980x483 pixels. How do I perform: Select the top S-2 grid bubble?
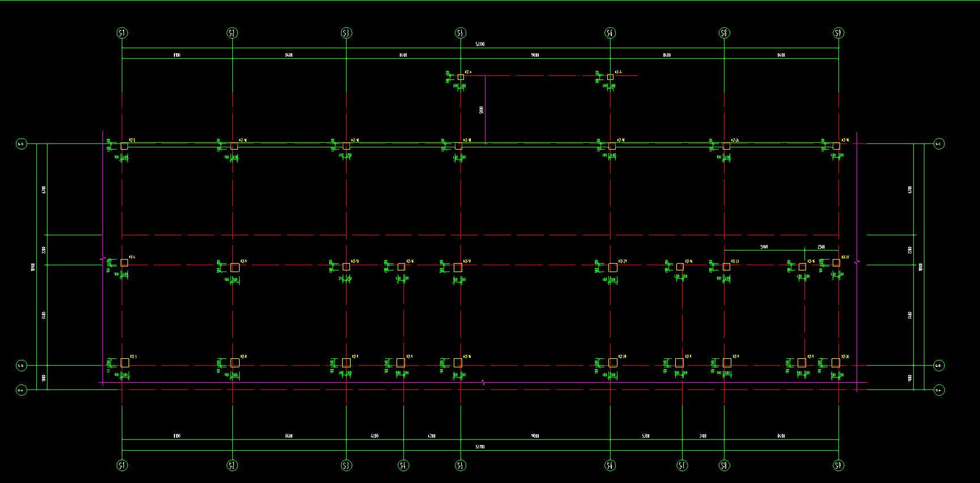click(232, 33)
